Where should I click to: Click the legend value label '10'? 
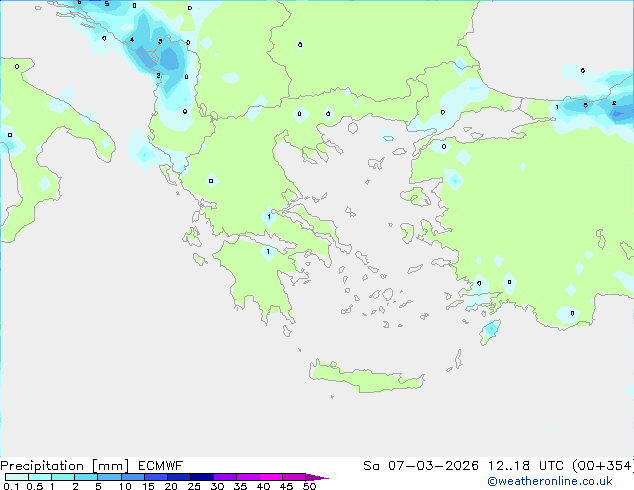tap(125, 486)
